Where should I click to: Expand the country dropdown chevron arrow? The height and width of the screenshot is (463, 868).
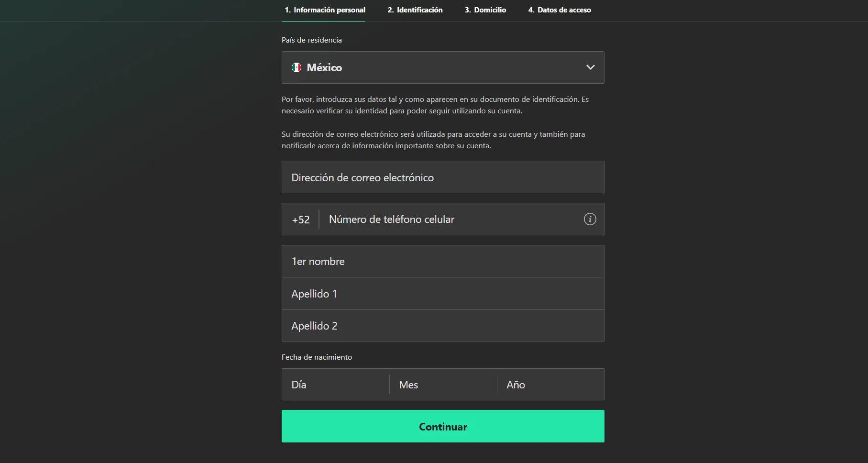click(591, 67)
